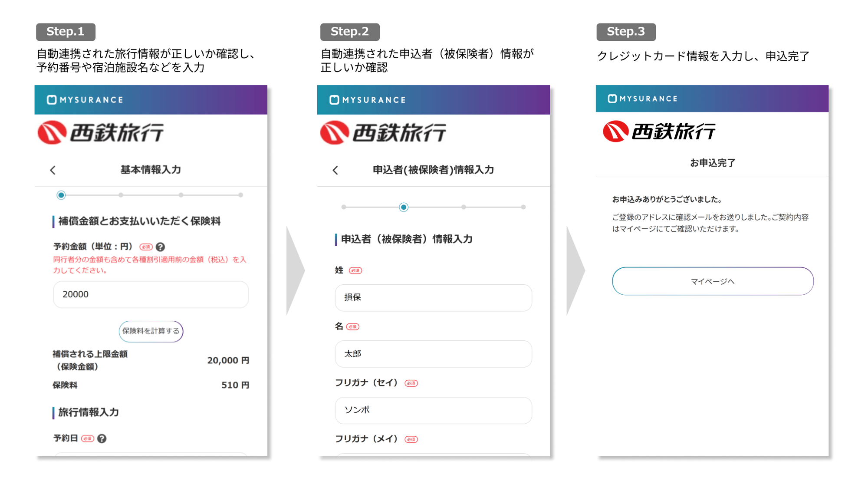Click the MYSURANCE logo in Step 2 header
The width and height of the screenshot is (868, 481).
click(368, 100)
